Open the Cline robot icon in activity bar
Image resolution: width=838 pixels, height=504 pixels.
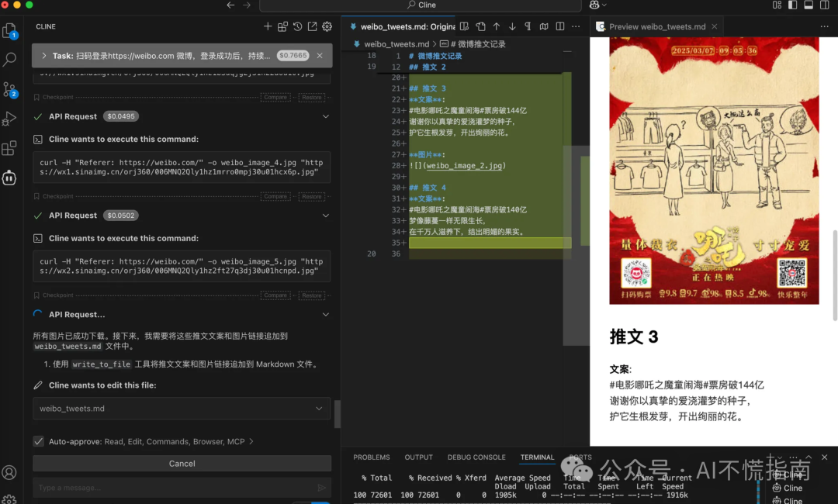coord(9,178)
